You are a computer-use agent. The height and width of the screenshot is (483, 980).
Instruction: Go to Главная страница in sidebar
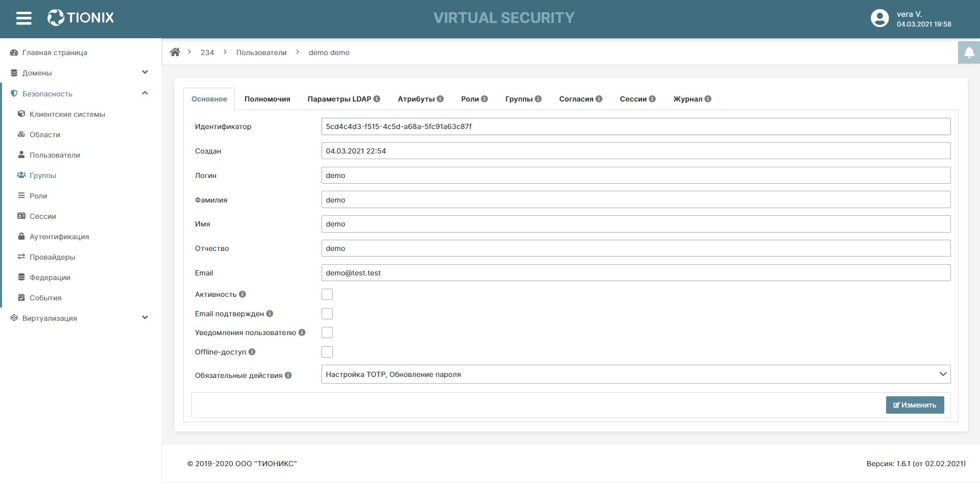tap(55, 53)
